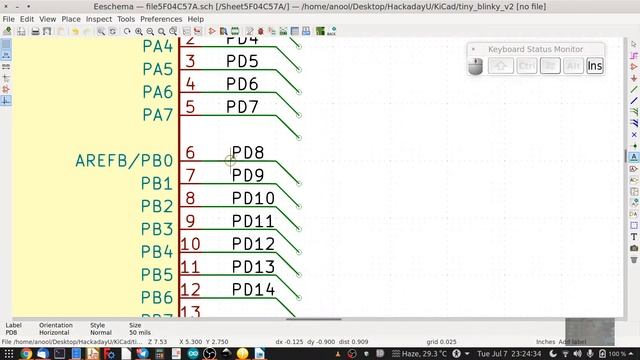Select the Place global label tool
Image resolution: width=640 pixels, height=360 pixels.
click(x=634, y=168)
